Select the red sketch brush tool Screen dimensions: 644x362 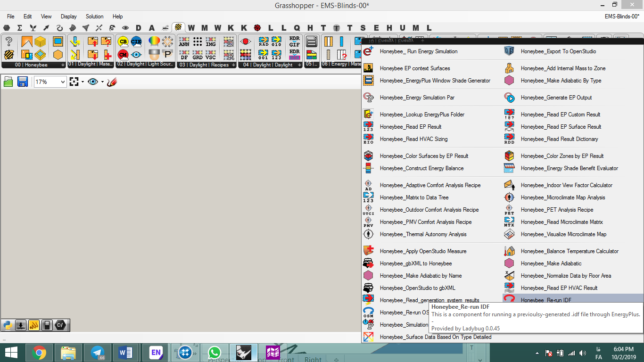click(112, 82)
